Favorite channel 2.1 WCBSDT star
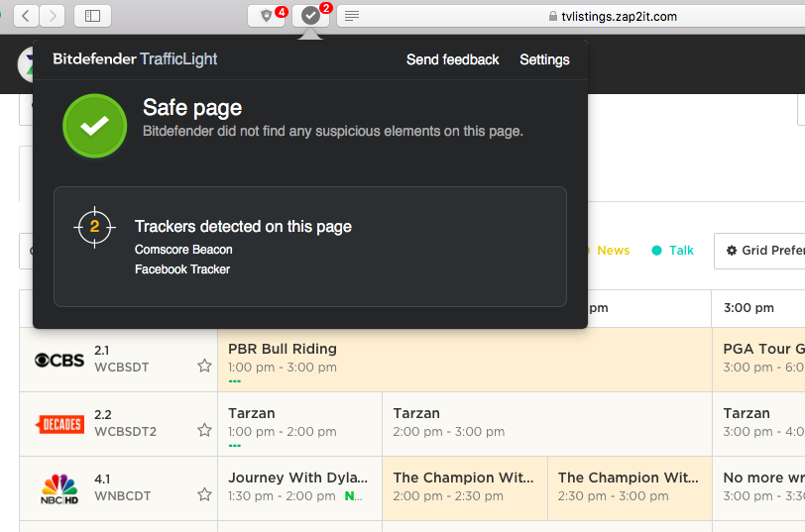The height and width of the screenshot is (532, 805). point(204,366)
